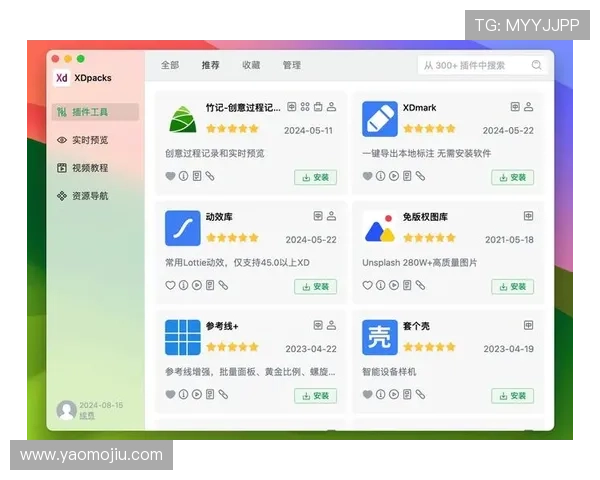
Task: Install the 套个壳 plugin
Action: (513, 396)
